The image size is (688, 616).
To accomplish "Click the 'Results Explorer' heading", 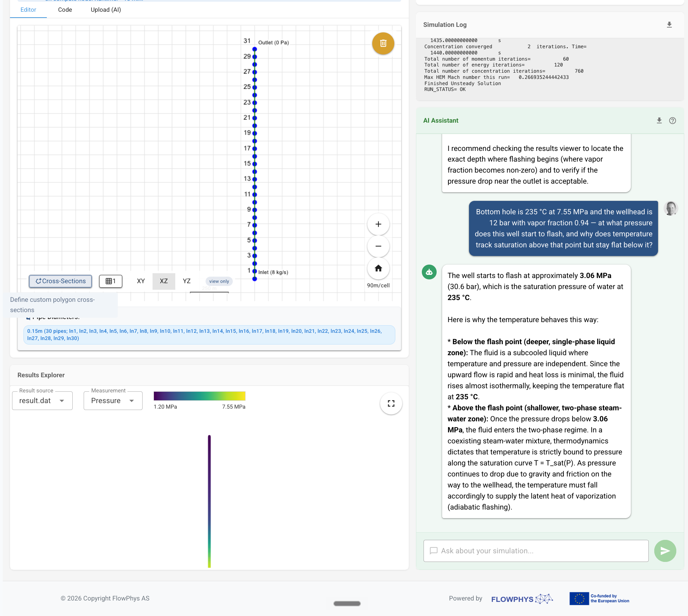I will click(x=41, y=375).
